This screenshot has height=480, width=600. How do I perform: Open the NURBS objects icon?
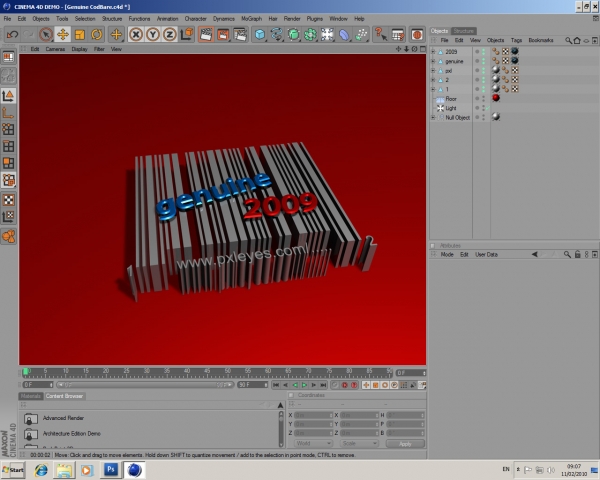point(293,35)
